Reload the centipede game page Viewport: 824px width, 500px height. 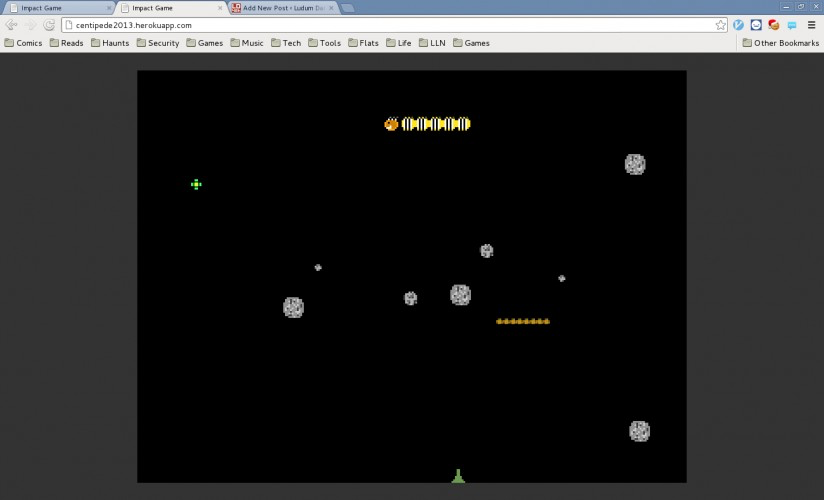(x=49, y=25)
